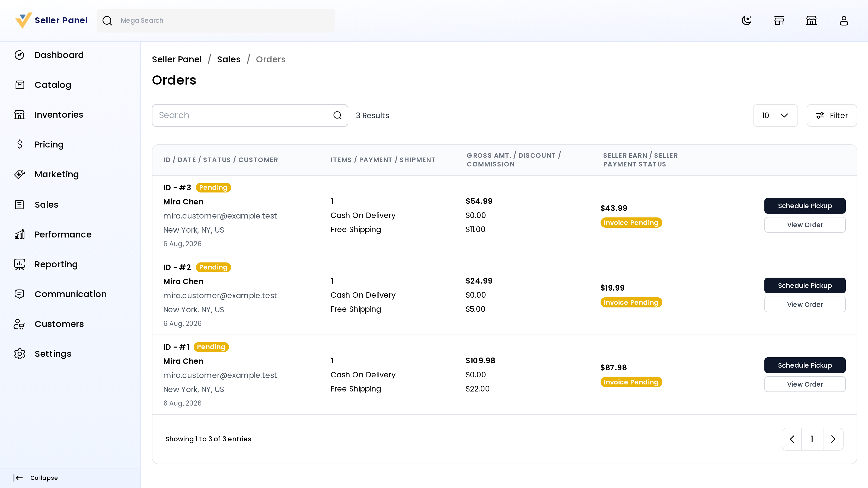Open the user account profile icon

(844, 21)
